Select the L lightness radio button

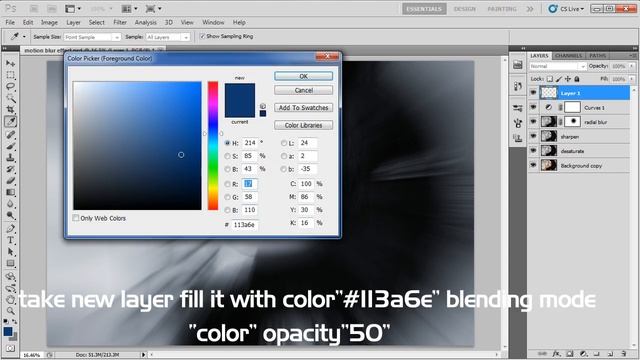[284, 143]
